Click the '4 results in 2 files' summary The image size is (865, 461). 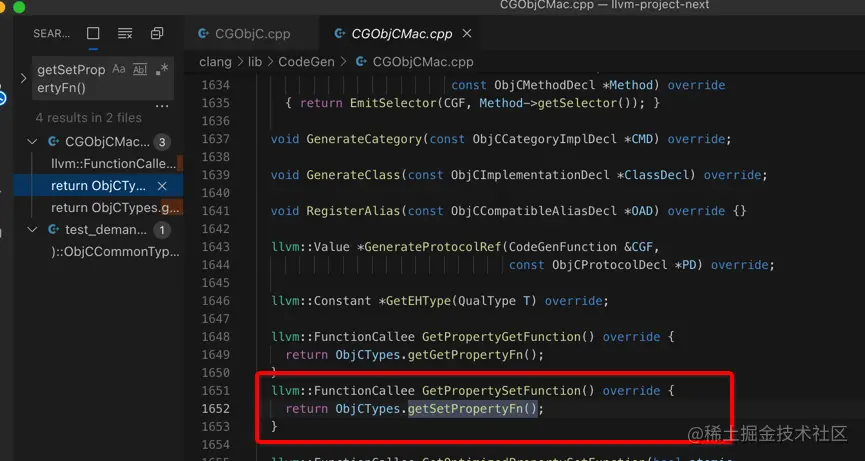[x=88, y=117]
